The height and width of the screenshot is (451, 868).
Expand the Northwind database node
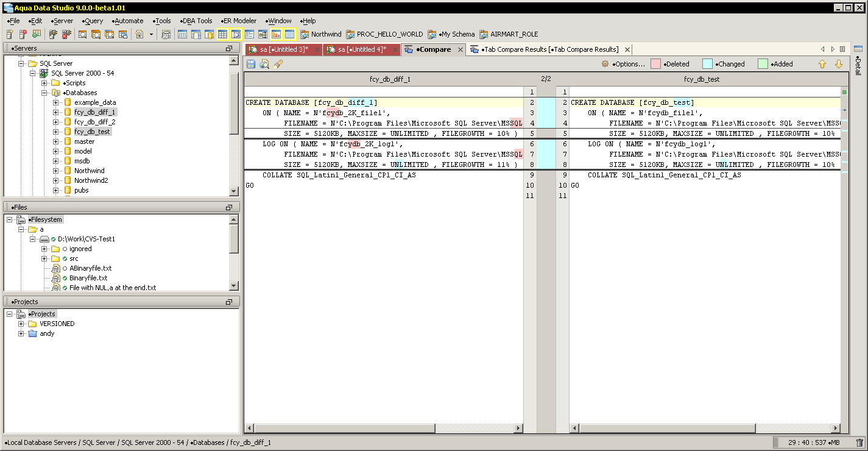click(55, 171)
